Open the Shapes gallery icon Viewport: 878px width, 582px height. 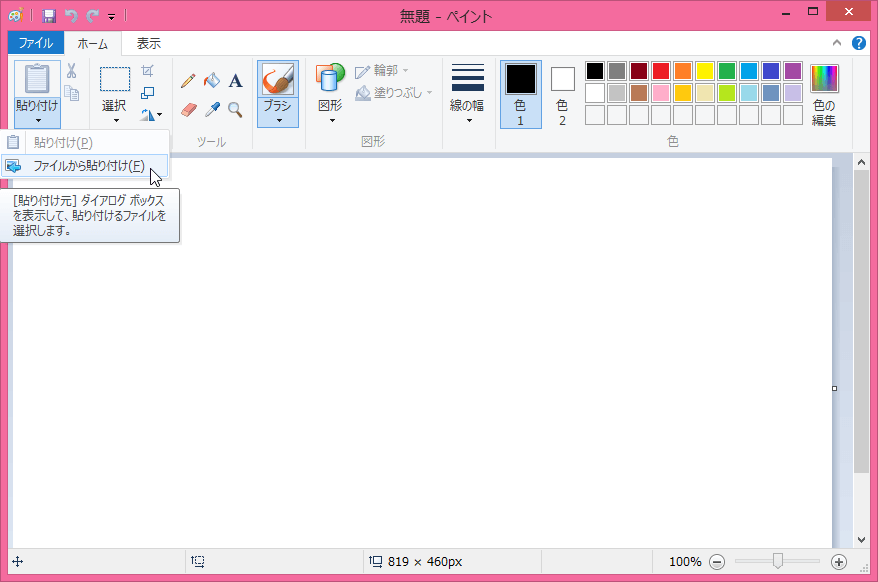coord(330,78)
